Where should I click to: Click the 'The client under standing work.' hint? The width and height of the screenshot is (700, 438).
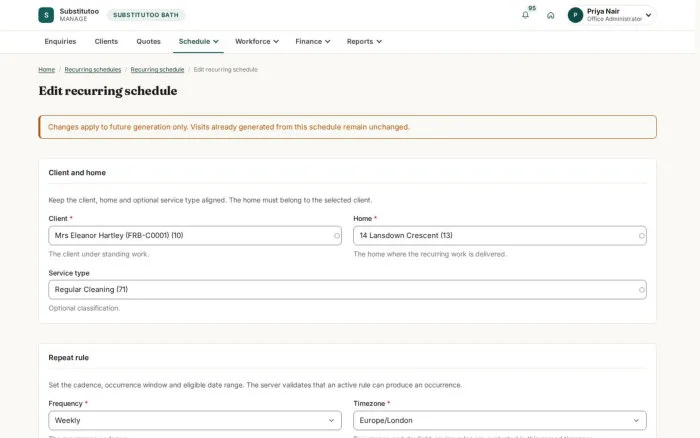point(99,254)
